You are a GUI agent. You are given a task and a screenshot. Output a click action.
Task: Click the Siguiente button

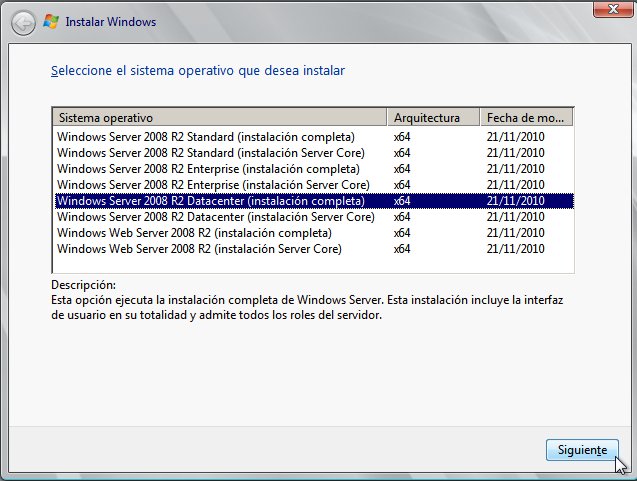point(582,450)
